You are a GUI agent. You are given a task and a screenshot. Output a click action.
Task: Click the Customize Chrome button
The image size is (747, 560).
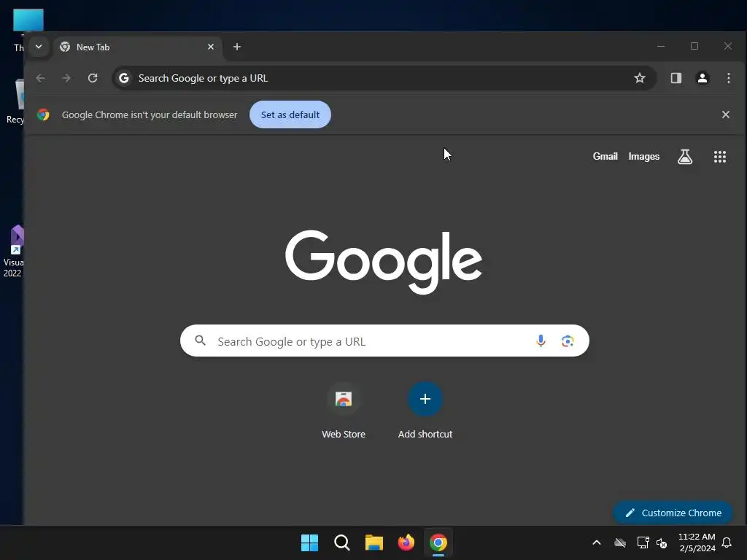tap(673, 513)
